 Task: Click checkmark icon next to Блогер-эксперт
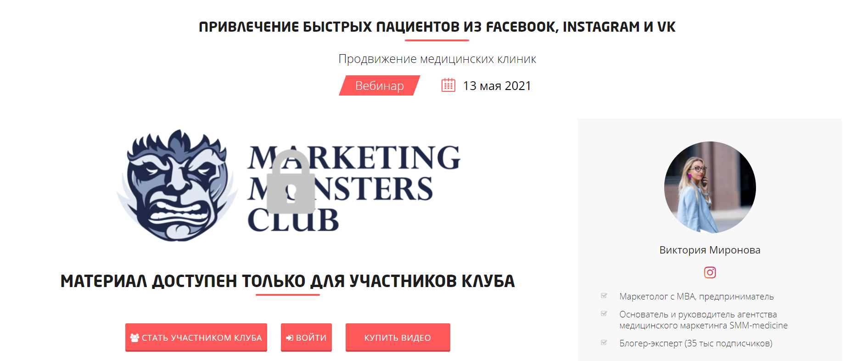point(604,343)
